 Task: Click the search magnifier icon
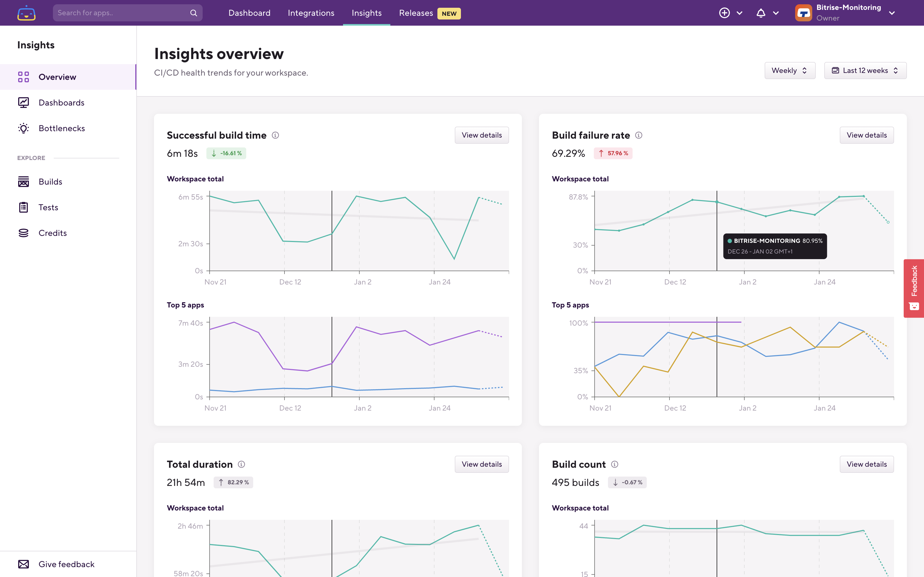(x=194, y=13)
